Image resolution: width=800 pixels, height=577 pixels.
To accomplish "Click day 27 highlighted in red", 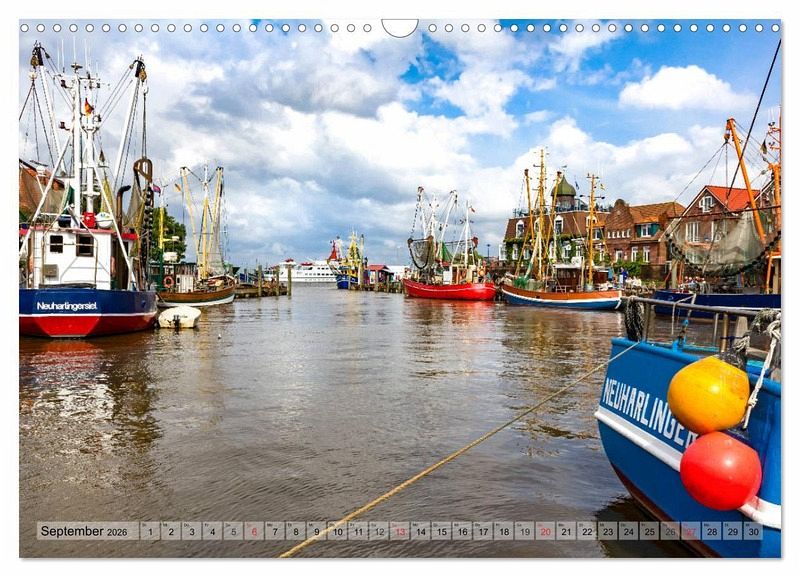I will tap(690, 531).
